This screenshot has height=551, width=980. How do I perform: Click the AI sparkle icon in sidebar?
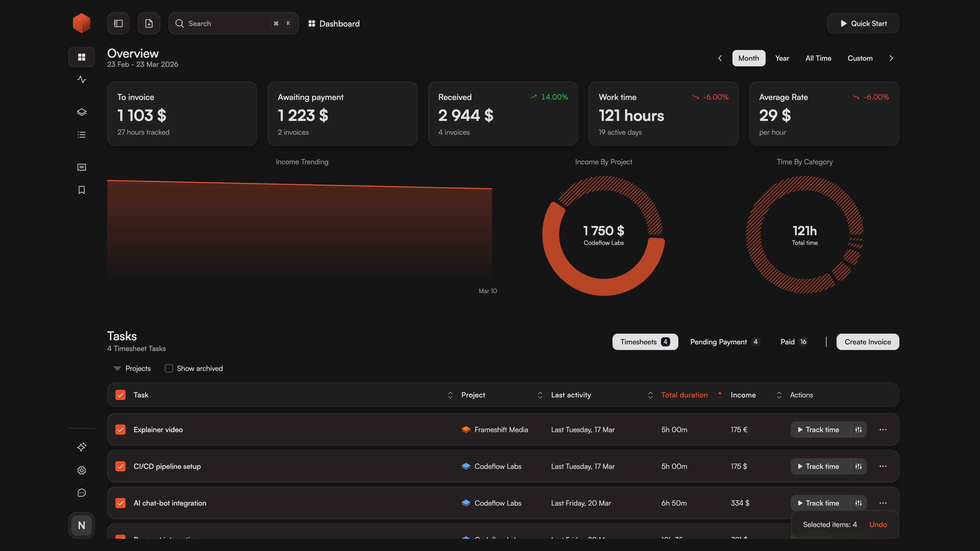click(x=81, y=447)
